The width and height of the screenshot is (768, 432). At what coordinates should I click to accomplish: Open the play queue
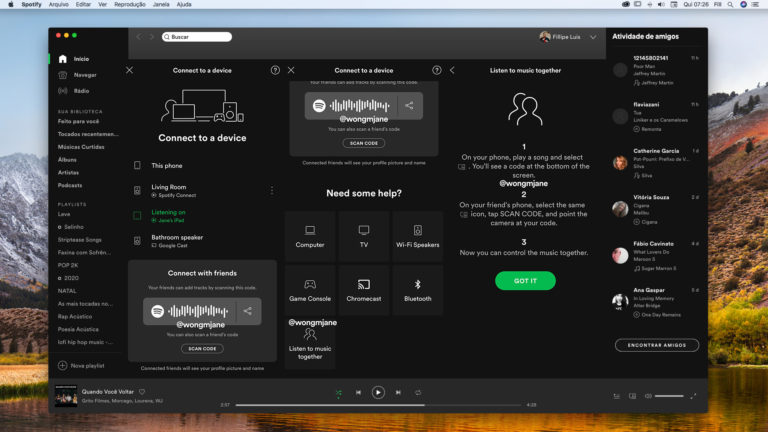[x=617, y=396]
